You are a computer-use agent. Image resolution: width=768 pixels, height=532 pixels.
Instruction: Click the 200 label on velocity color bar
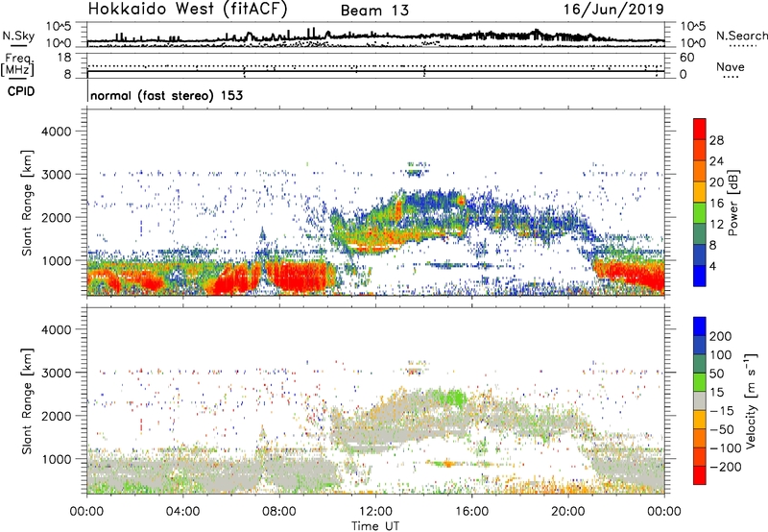721,336
